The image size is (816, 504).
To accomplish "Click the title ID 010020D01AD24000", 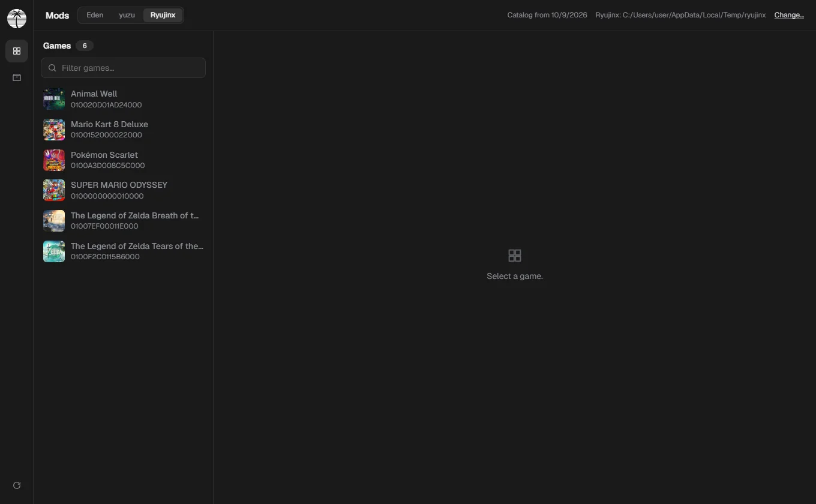I will point(106,105).
